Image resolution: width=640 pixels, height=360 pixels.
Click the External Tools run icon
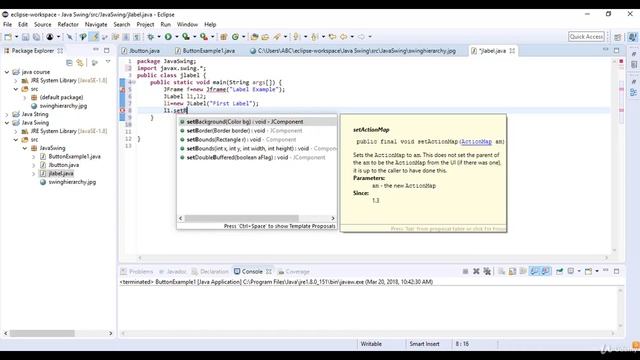(x=204, y=37)
